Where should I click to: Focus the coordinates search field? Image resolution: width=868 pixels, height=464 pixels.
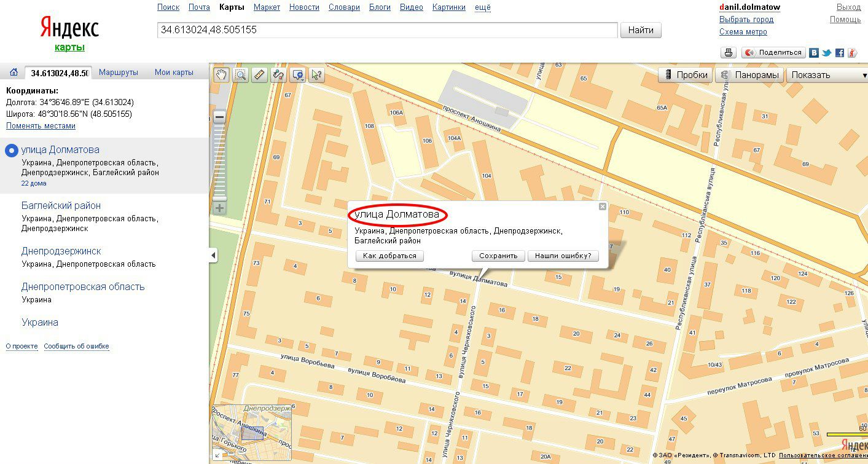[387, 30]
